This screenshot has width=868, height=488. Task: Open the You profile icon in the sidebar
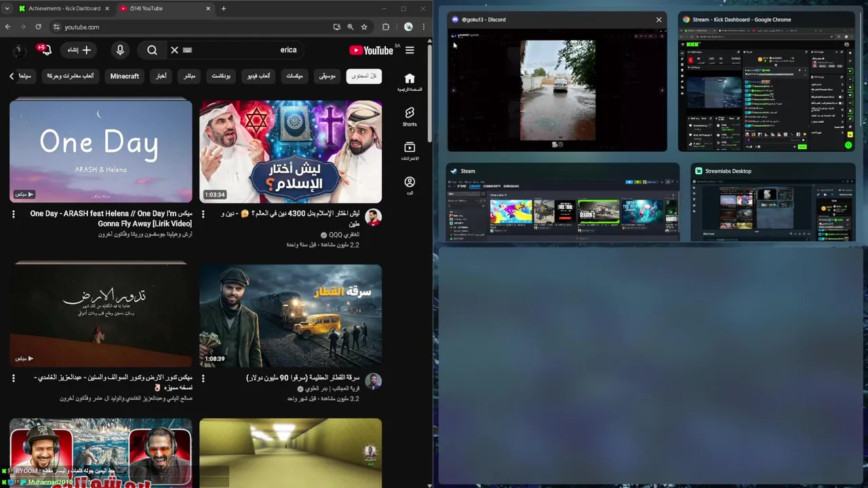point(410,186)
